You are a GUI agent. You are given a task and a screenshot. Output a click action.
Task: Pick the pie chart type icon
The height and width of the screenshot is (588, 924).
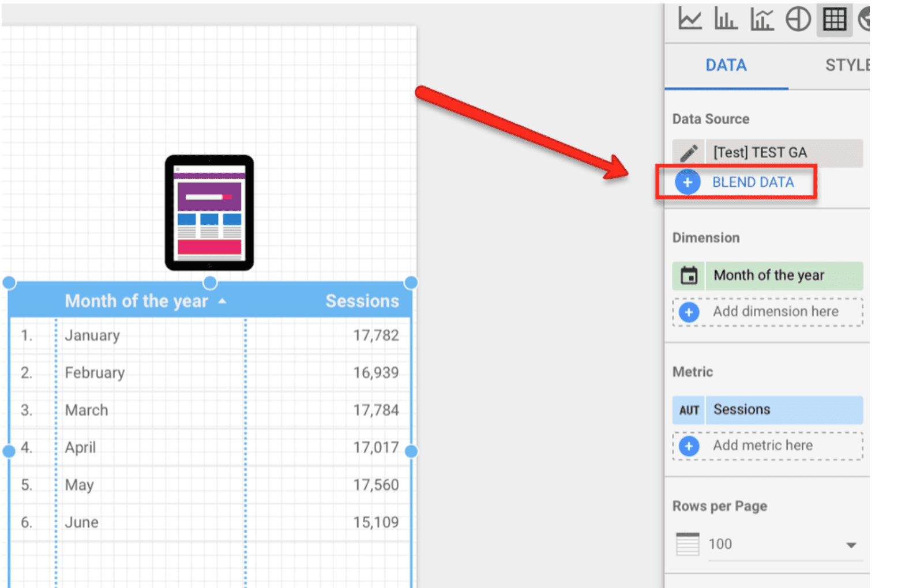pos(798,19)
